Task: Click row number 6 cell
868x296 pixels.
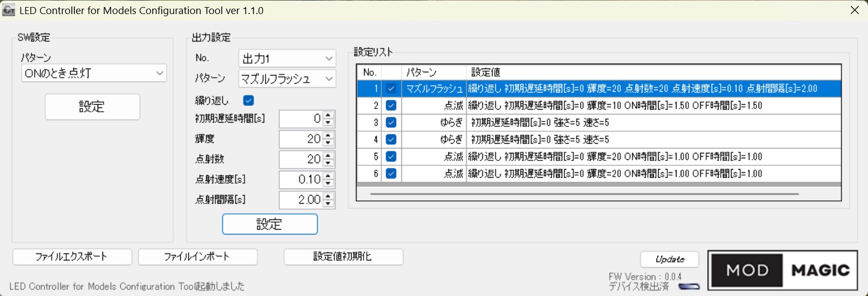Action: [x=370, y=173]
